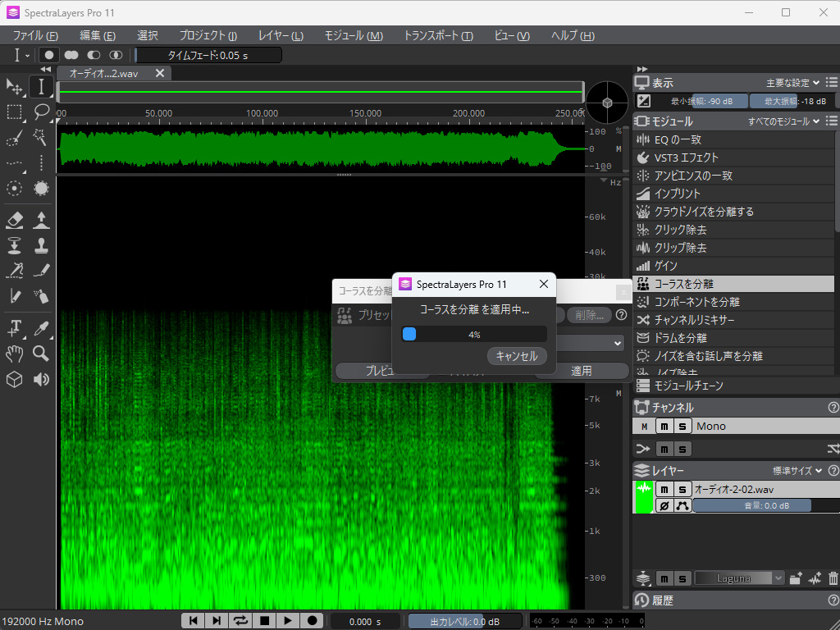Select the Eraser tool
Image resolution: width=840 pixels, height=630 pixels.
tap(14, 219)
